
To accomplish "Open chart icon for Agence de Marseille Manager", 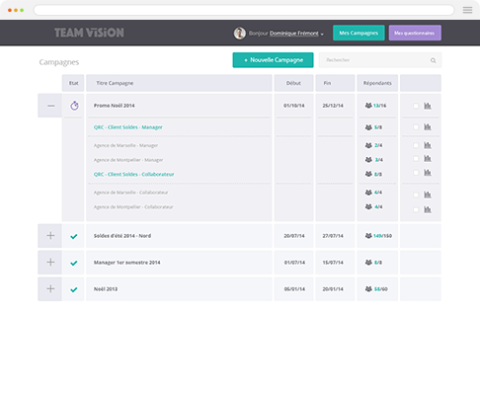I will coord(427,145).
